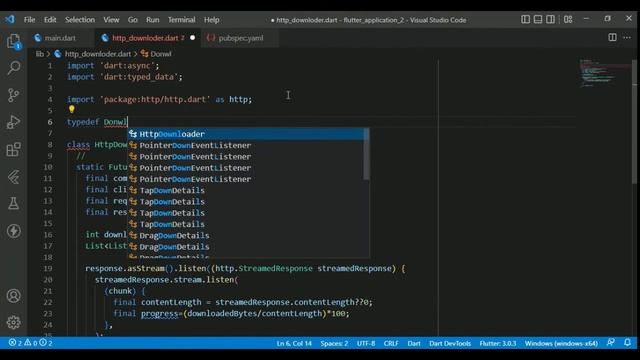Open the Search view in activity bar

(13, 68)
